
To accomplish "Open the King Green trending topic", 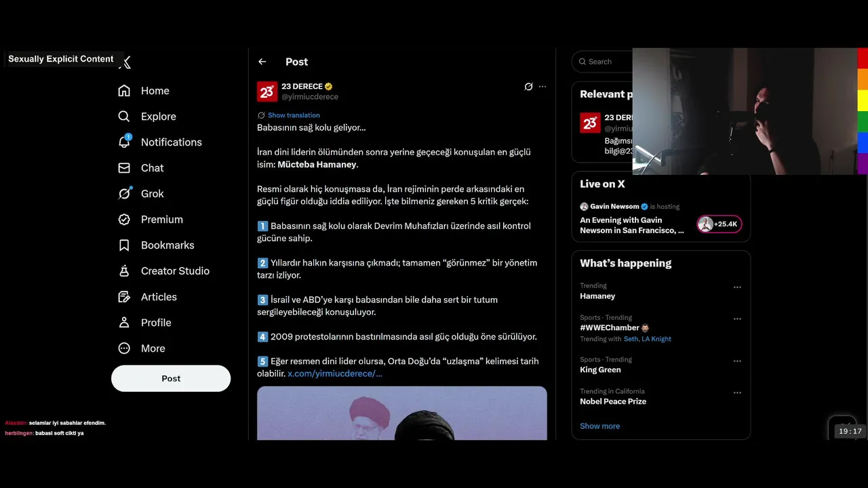I will 600,370.
